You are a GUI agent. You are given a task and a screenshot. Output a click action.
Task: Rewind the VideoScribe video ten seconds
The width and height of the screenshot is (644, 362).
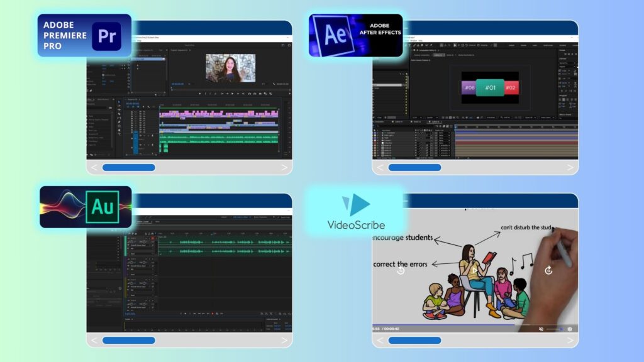(401, 270)
